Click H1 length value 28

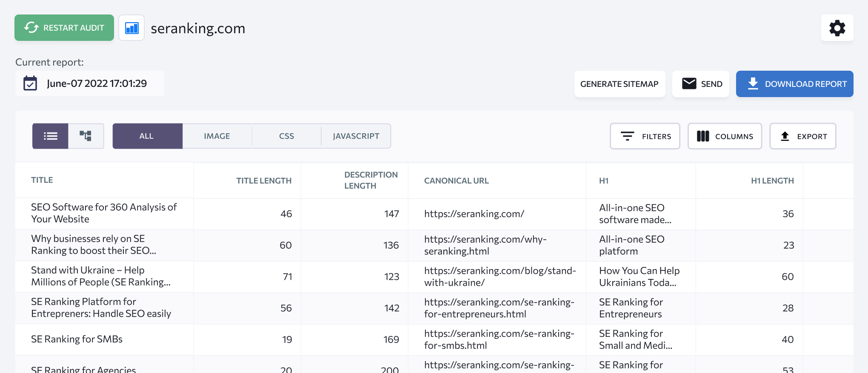point(788,308)
